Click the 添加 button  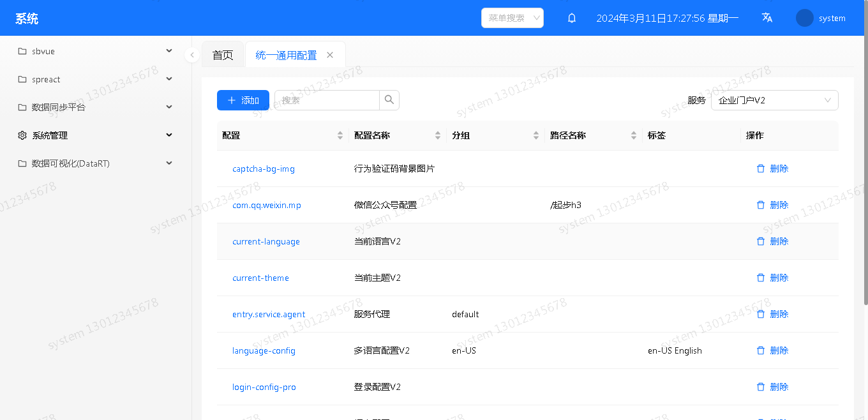click(243, 100)
